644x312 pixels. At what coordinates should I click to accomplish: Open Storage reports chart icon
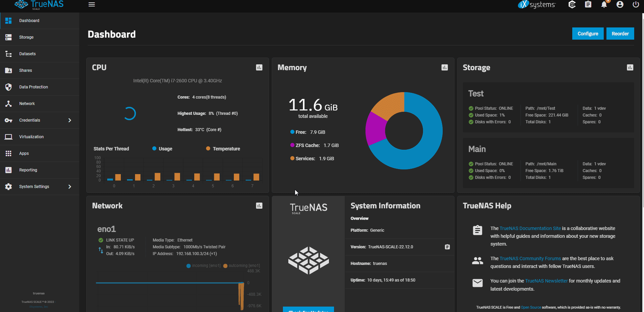(x=630, y=67)
